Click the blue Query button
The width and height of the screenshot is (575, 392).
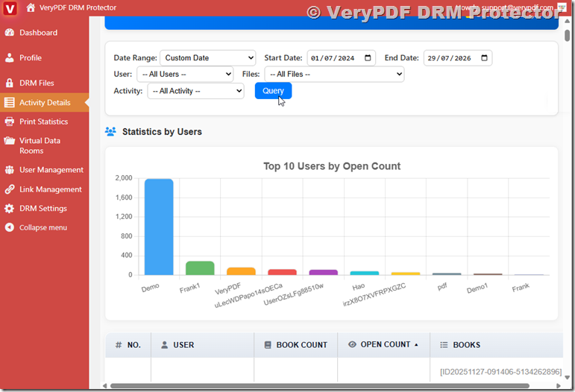pos(273,91)
